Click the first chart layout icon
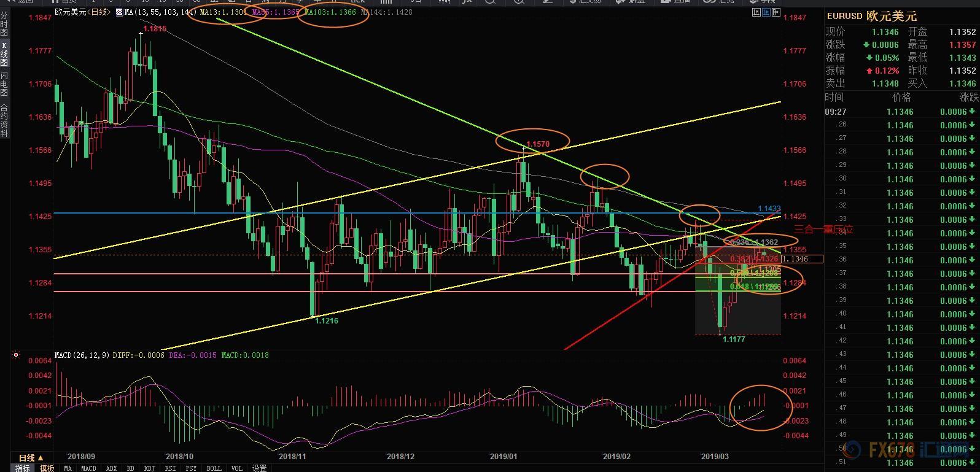The width and height of the screenshot is (980, 472). tap(756, 11)
